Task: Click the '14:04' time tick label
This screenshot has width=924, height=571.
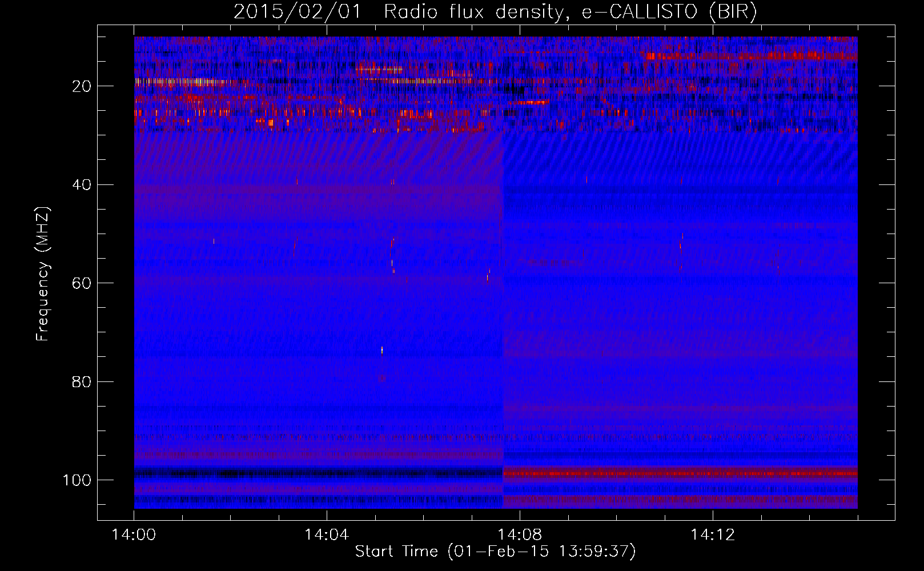Action: point(327,535)
